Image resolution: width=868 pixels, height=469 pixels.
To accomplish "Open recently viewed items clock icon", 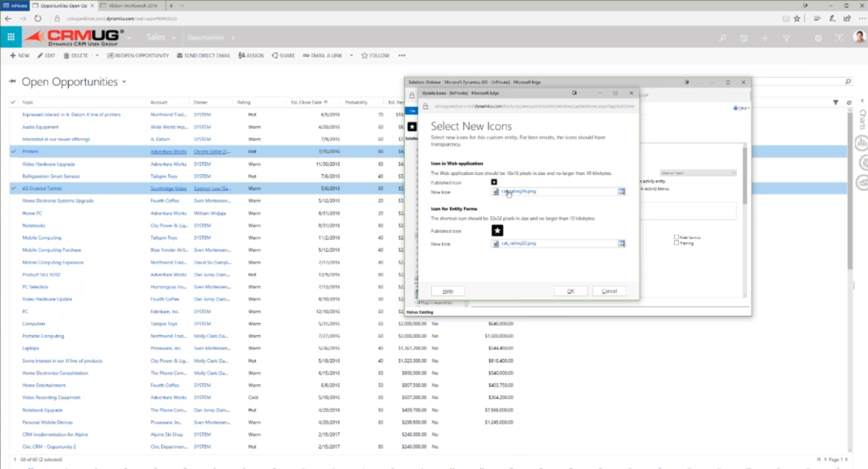I will click(x=744, y=38).
